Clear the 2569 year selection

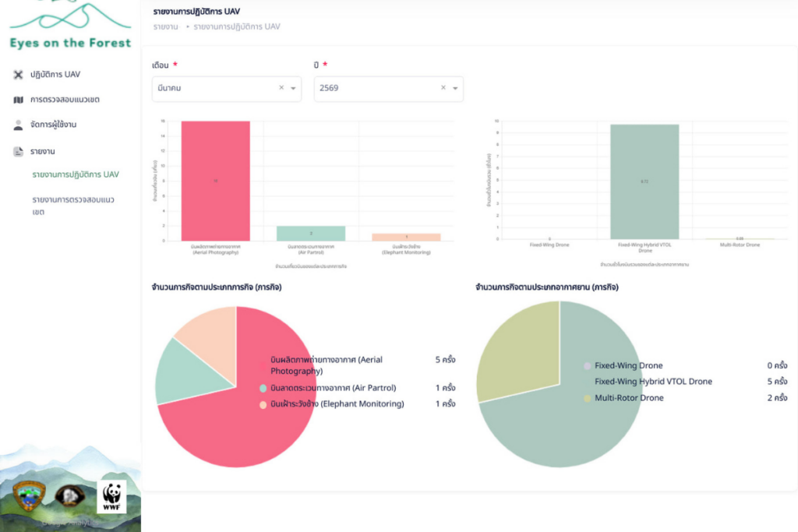tap(443, 89)
